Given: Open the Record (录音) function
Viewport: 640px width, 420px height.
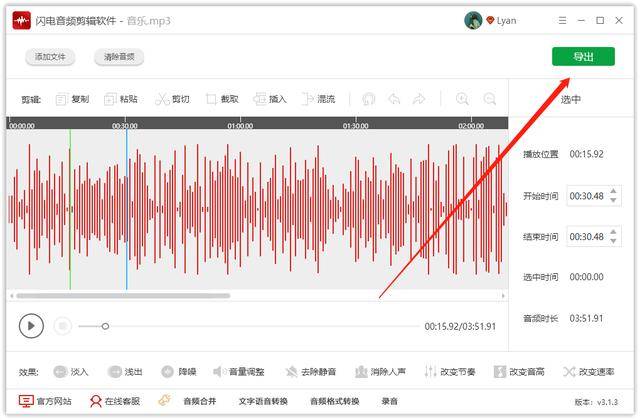Looking at the screenshot, I should pos(389,401).
